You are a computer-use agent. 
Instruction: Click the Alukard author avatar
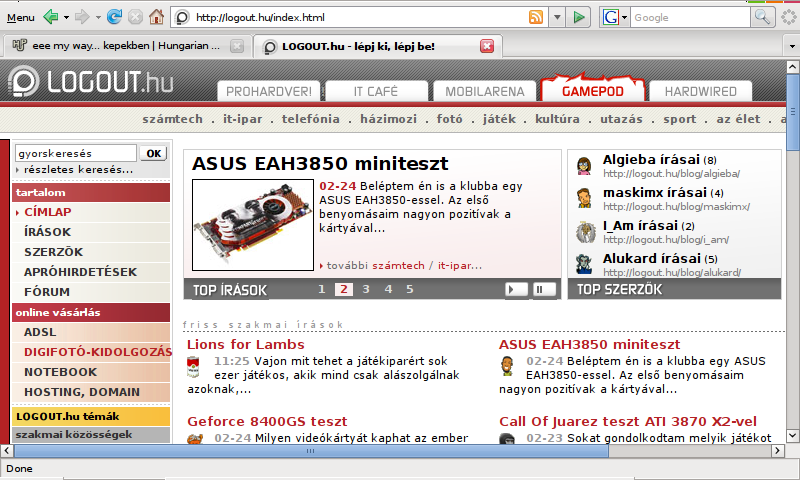click(x=584, y=264)
